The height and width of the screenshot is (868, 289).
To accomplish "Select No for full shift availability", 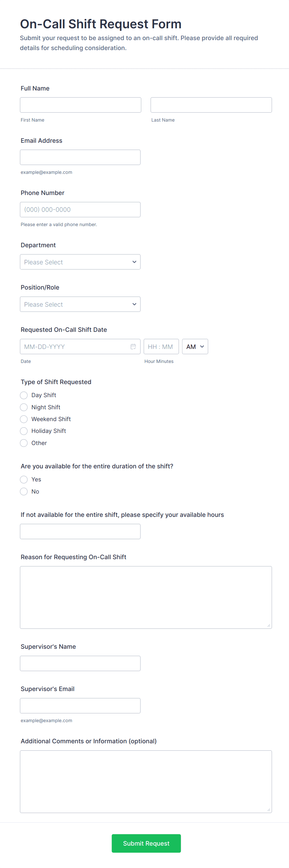I will coord(24,491).
